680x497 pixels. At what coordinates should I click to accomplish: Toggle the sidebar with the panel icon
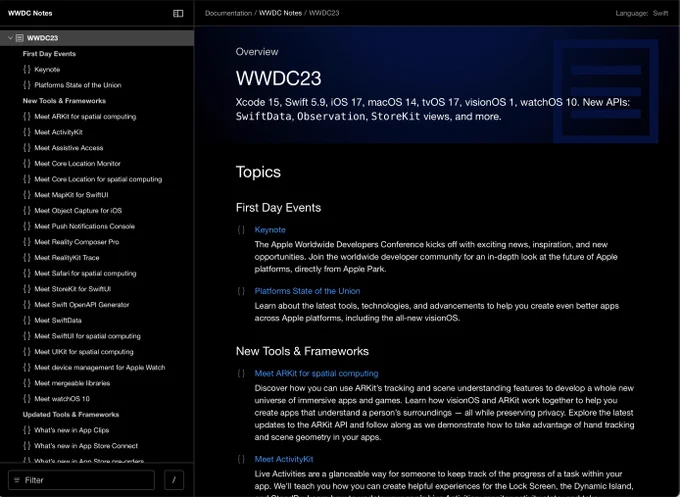click(178, 13)
